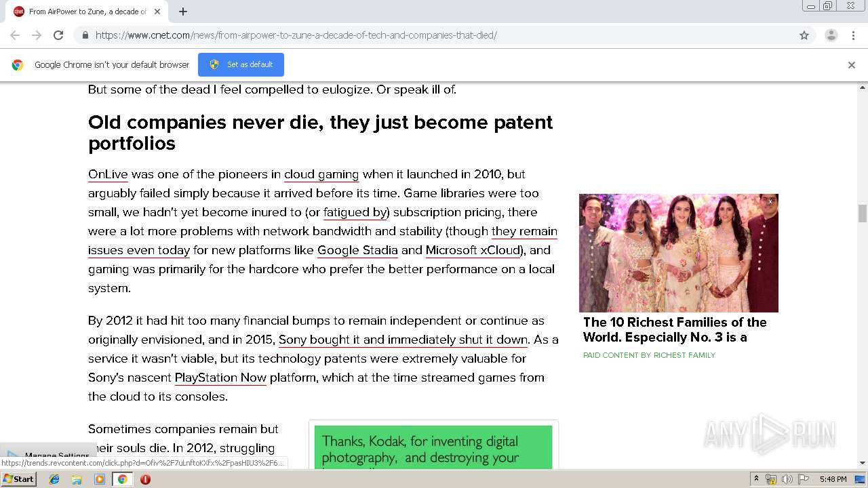
Task: Open the volume tray icon
Action: tap(787, 479)
